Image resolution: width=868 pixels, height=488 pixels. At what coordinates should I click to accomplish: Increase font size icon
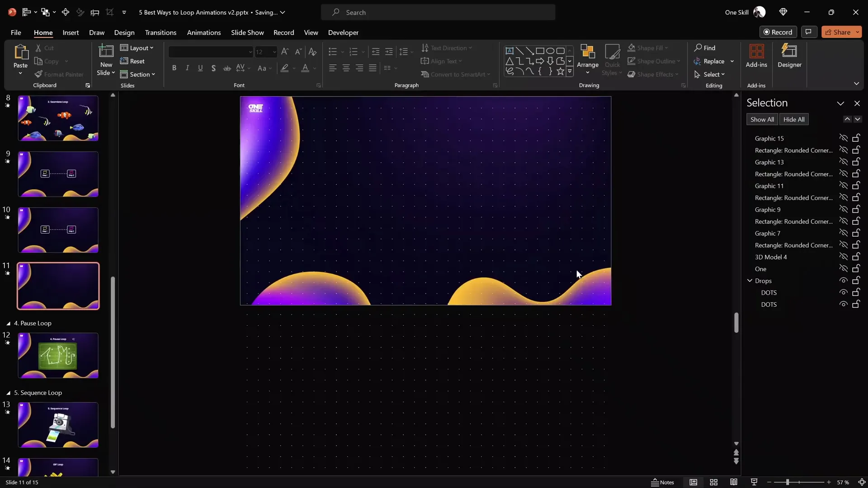click(x=285, y=52)
